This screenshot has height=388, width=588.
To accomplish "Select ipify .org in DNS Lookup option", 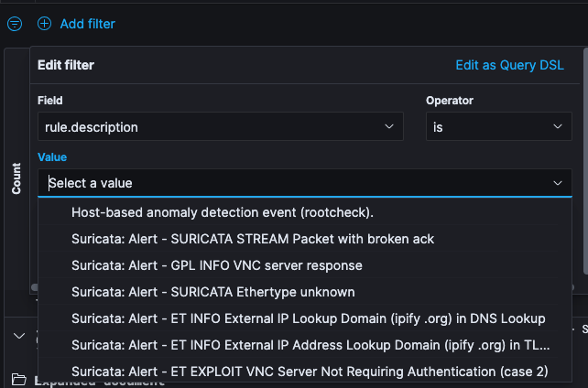I will 308,318.
